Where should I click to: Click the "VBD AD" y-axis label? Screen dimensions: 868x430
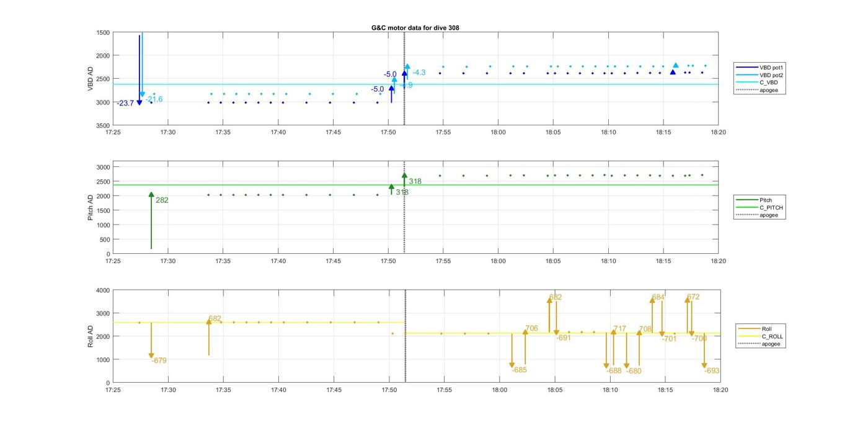pos(91,79)
